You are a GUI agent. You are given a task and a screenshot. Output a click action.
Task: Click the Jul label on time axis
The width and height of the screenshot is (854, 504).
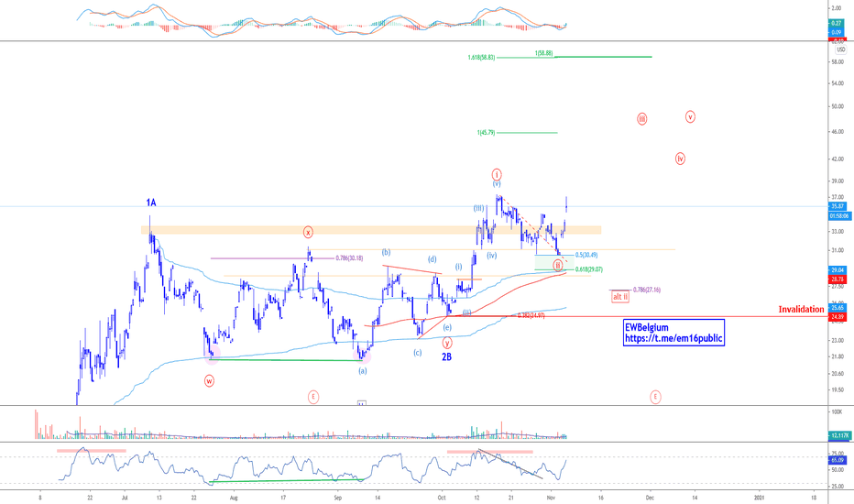pyautogui.click(x=125, y=498)
